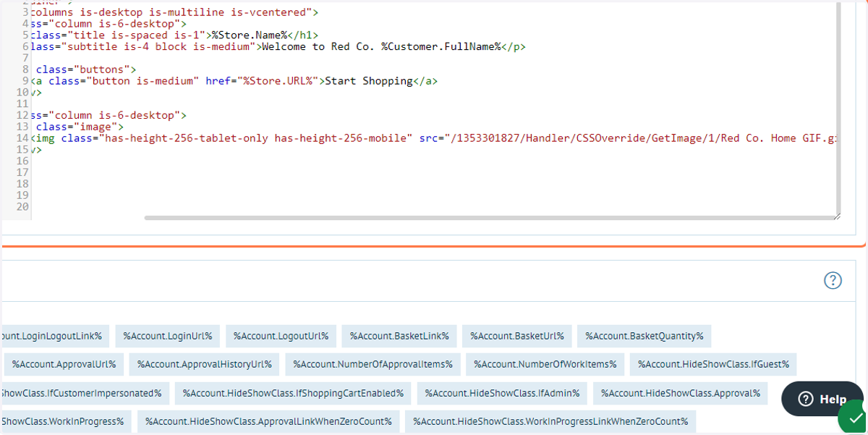868x435 pixels.
Task: Insert the LoginLogoutLink% tag
Action: tap(55, 336)
